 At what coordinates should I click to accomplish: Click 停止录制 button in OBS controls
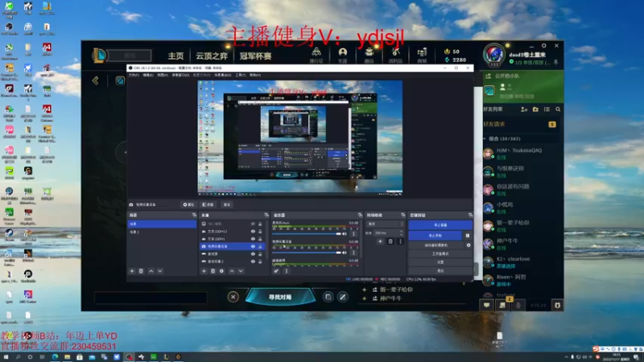(436, 236)
